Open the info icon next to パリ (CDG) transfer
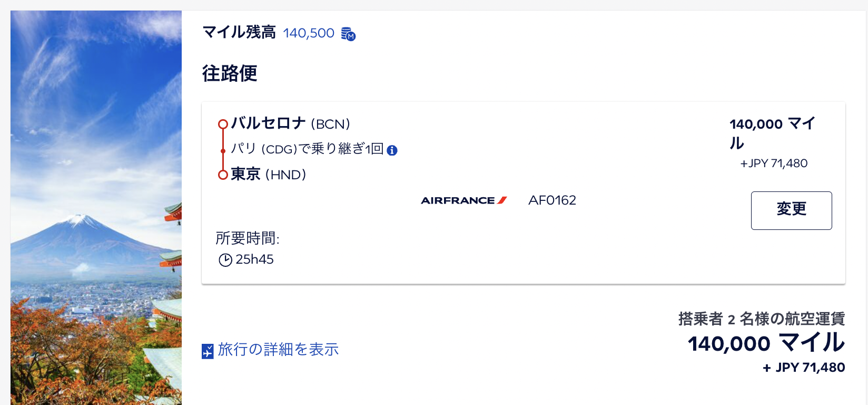Screen dimensions: 868x405 point(392,150)
